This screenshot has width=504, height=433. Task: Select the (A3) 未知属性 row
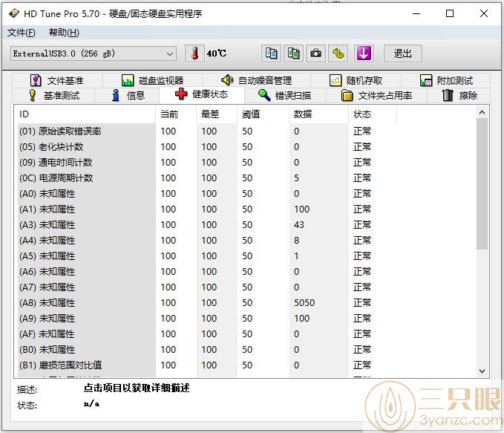tap(206, 225)
